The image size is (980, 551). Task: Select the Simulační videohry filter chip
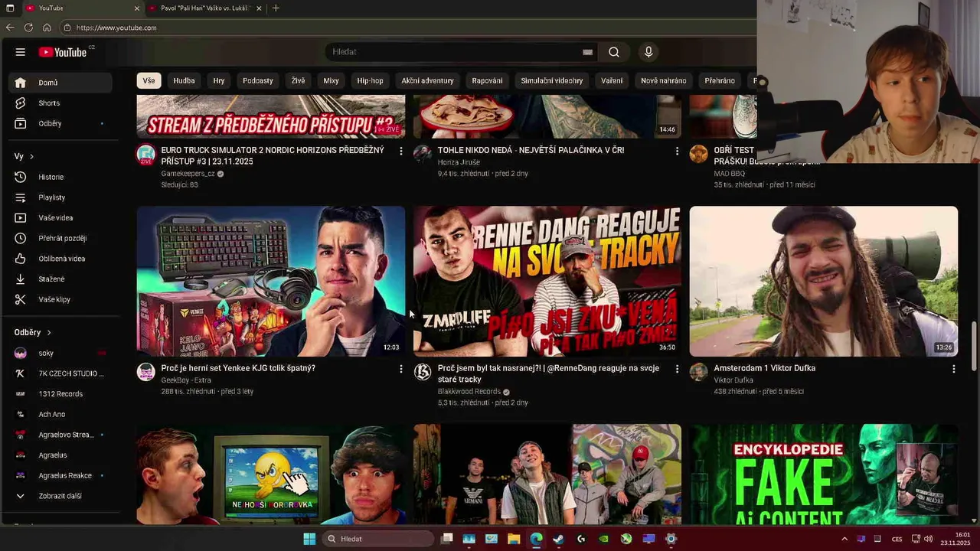[552, 80]
